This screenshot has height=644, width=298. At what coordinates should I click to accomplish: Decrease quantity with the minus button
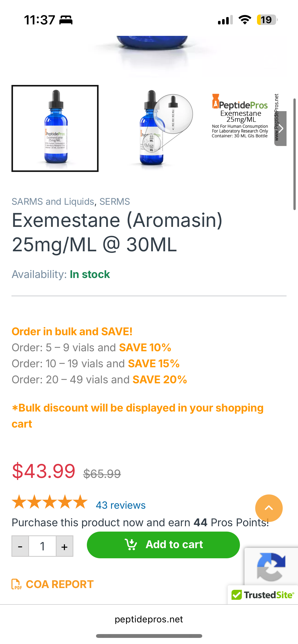click(x=20, y=546)
